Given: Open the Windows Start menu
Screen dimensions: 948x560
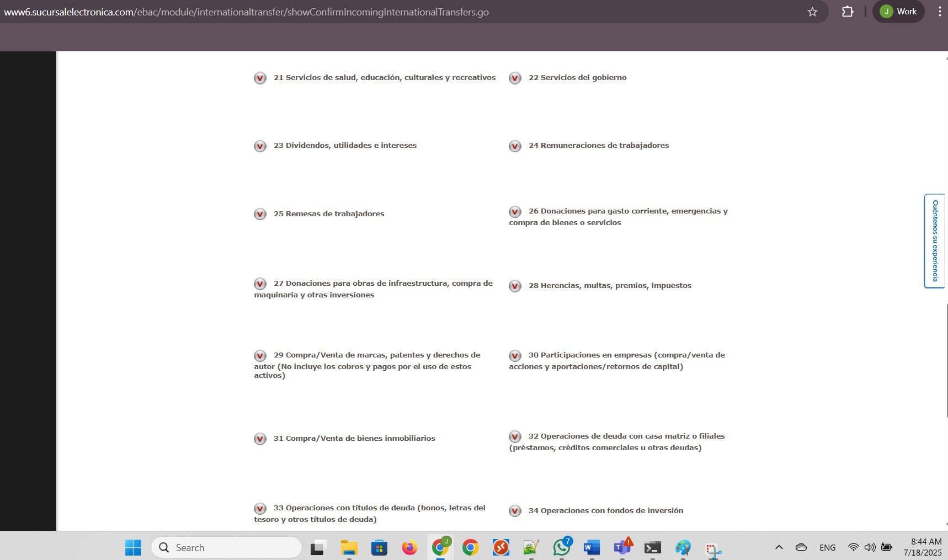Looking at the screenshot, I should click(133, 547).
